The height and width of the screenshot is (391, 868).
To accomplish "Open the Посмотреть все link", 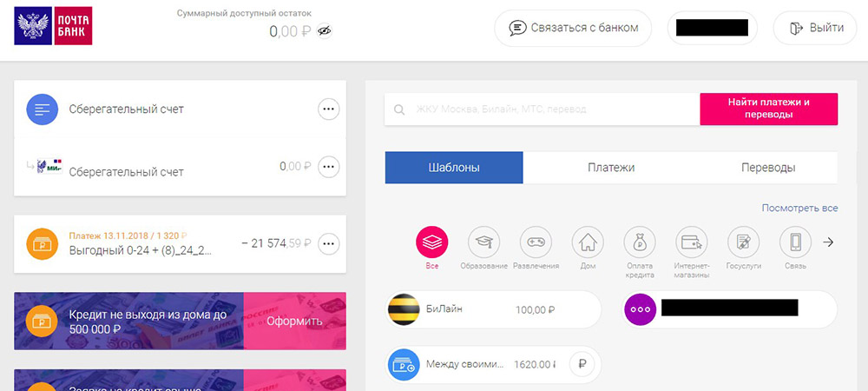I will click(x=799, y=209).
